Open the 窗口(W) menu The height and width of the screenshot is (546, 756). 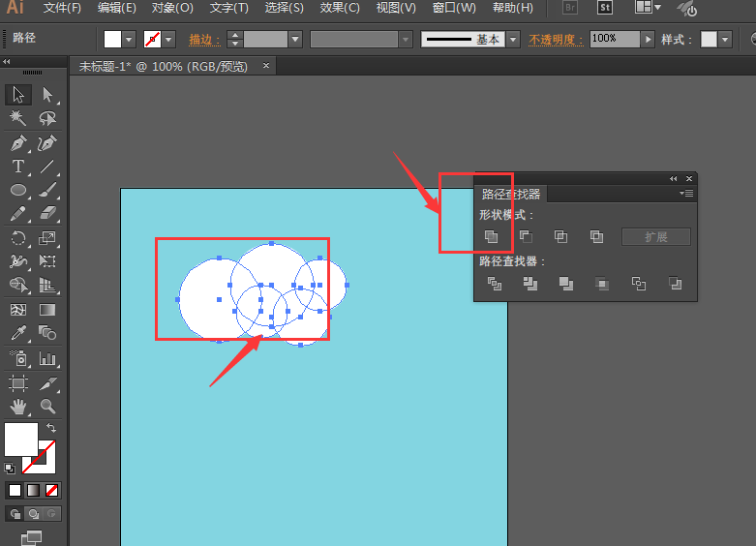pos(454,8)
